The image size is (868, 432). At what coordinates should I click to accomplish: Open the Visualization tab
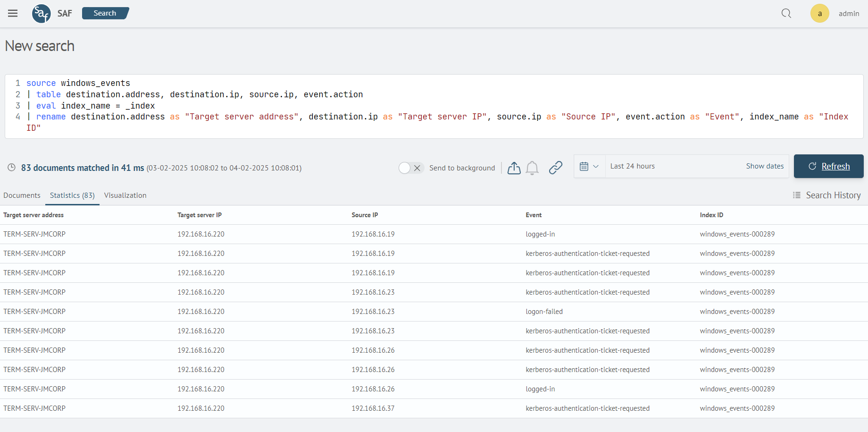[125, 195]
